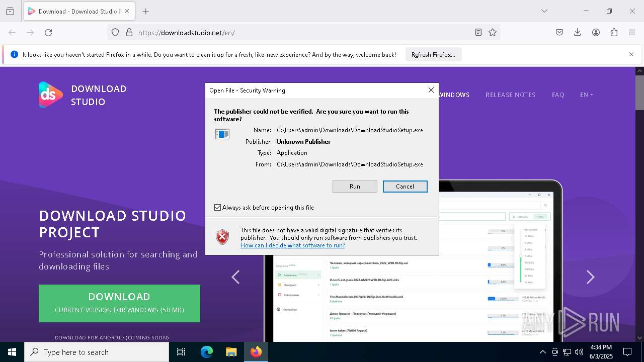Open tracking protection shield icon
The image size is (644, 362).
click(115, 32)
